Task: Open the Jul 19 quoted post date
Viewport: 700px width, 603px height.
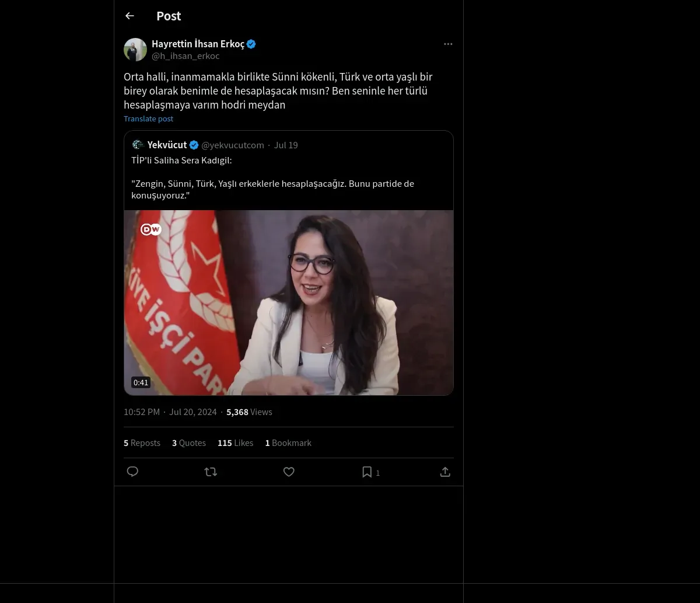Action: [x=286, y=145]
